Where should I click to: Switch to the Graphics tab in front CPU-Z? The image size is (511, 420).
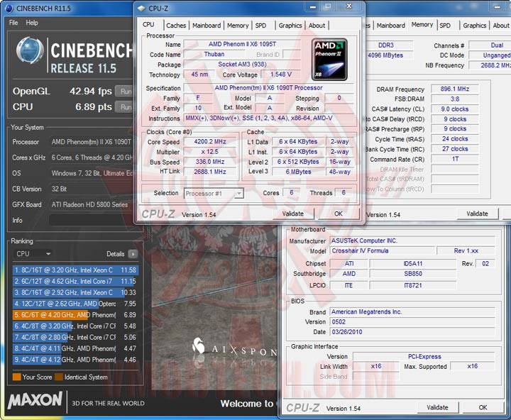[x=290, y=26]
